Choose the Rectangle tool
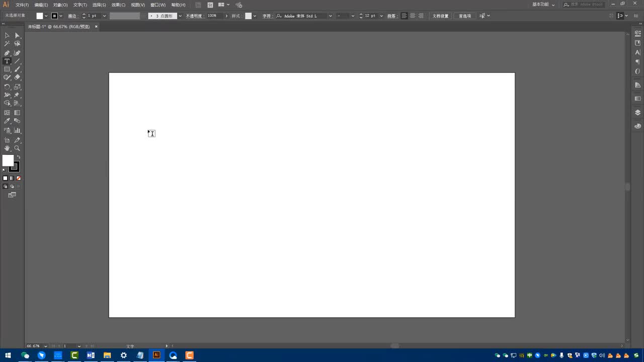This screenshot has width=644, height=362. (7, 69)
